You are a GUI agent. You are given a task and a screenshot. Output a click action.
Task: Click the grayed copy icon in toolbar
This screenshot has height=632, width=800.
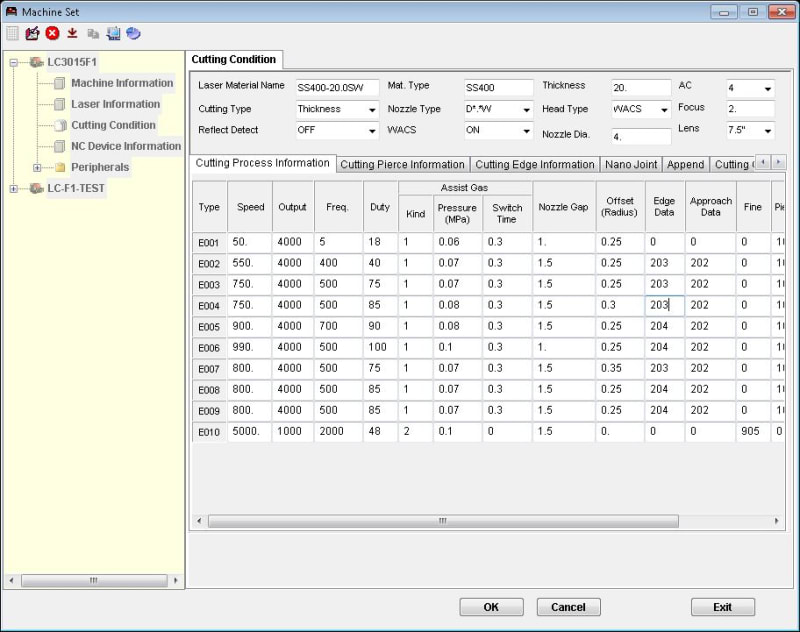(93, 34)
